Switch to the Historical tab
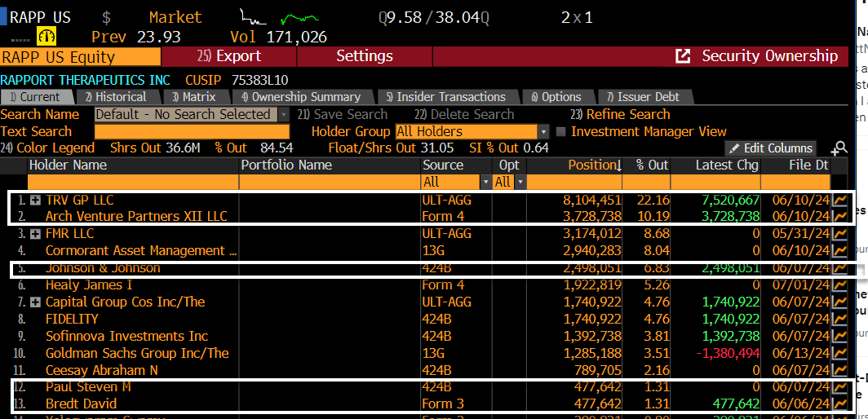Viewport: 868px width, 419px height. [x=116, y=97]
